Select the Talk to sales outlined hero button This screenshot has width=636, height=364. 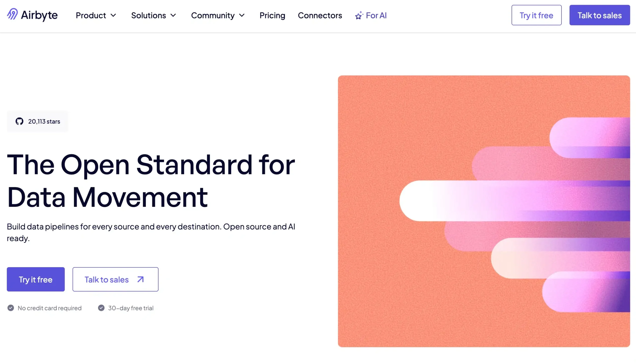click(x=115, y=279)
